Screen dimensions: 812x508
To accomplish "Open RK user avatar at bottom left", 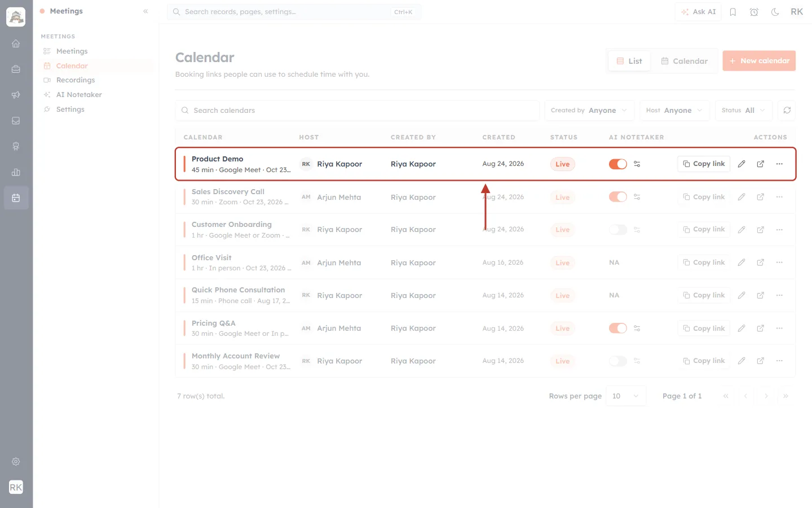I will 16,487.
